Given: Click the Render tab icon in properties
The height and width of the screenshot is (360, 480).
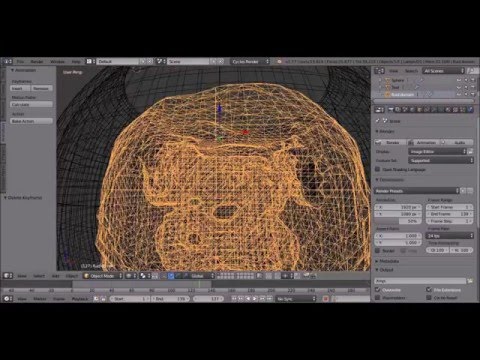Looking at the screenshot, I should pyautogui.click(x=390, y=109).
